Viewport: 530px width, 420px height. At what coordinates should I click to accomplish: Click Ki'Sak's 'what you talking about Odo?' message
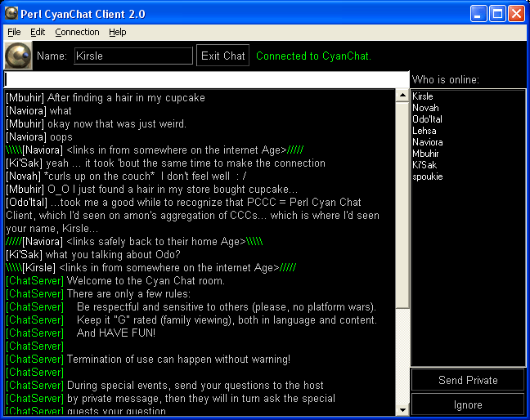(x=93, y=255)
